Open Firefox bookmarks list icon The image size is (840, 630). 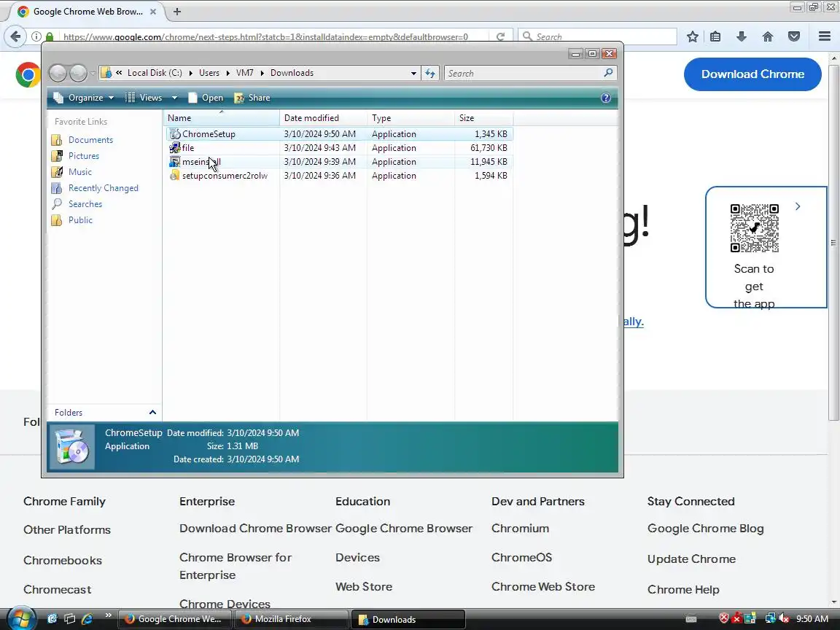tap(715, 36)
